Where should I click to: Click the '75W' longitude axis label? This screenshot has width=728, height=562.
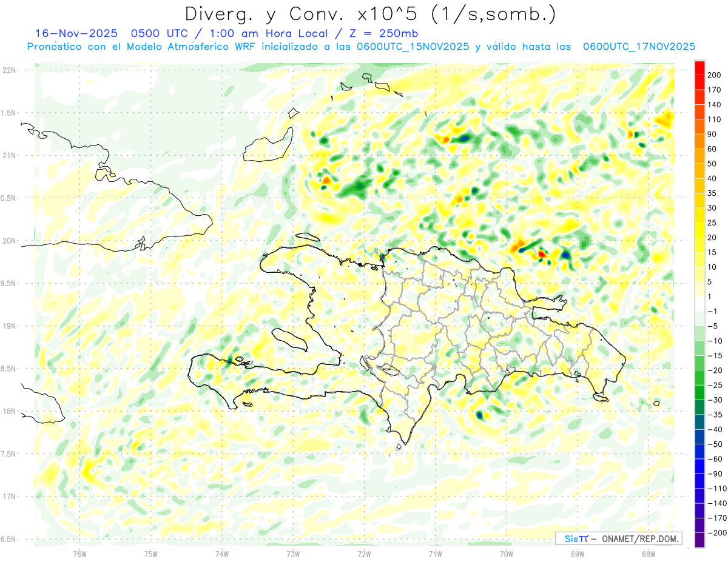(151, 553)
